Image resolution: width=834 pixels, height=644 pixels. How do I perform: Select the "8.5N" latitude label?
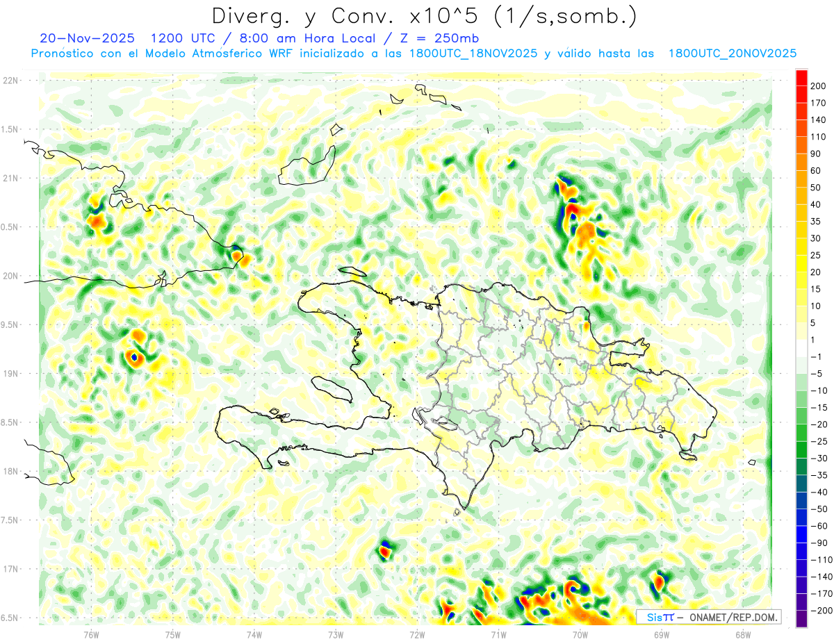coord(10,422)
